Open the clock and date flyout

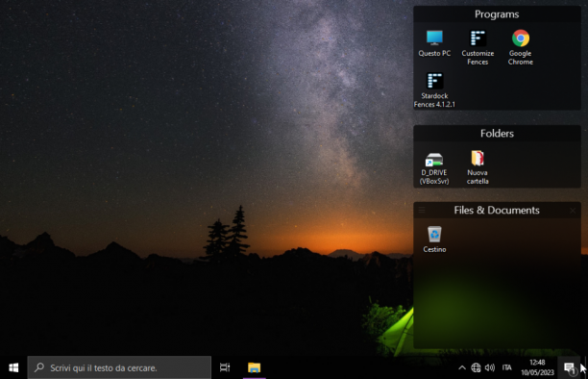tap(537, 367)
